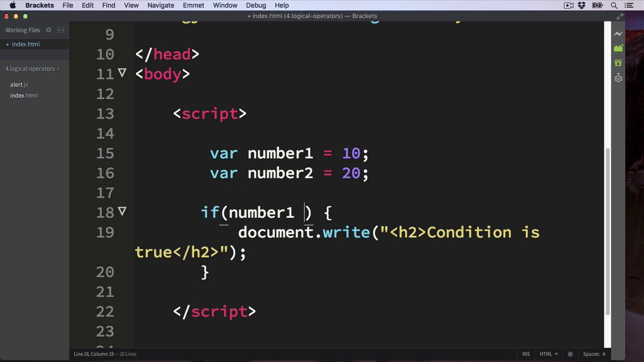
Task: Click on number2 variable on line 16
Action: coord(280,173)
